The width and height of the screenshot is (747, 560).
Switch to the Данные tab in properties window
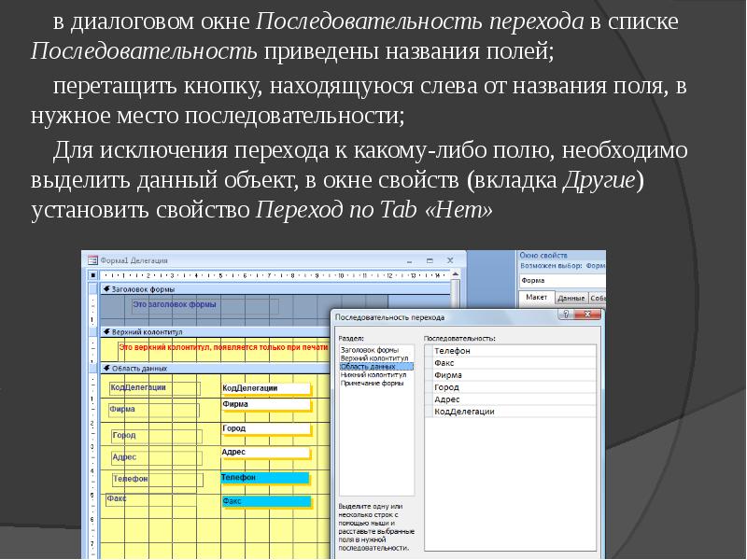pyautogui.click(x=571, y=298)
